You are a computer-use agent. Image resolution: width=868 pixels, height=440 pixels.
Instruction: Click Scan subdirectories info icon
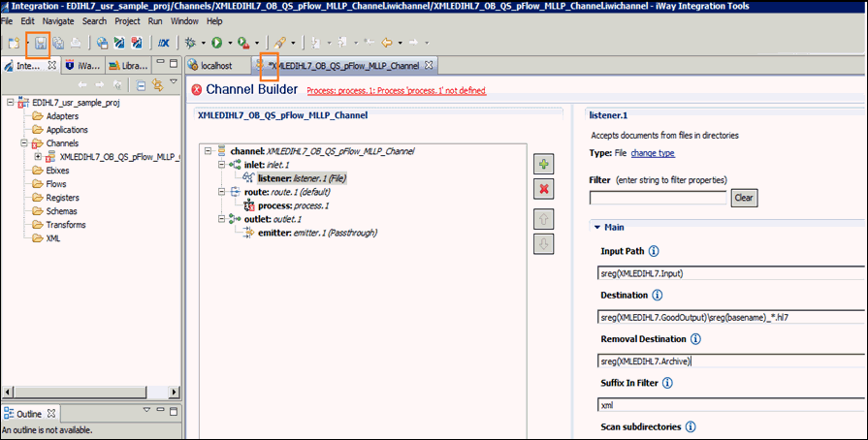[691, 426]
